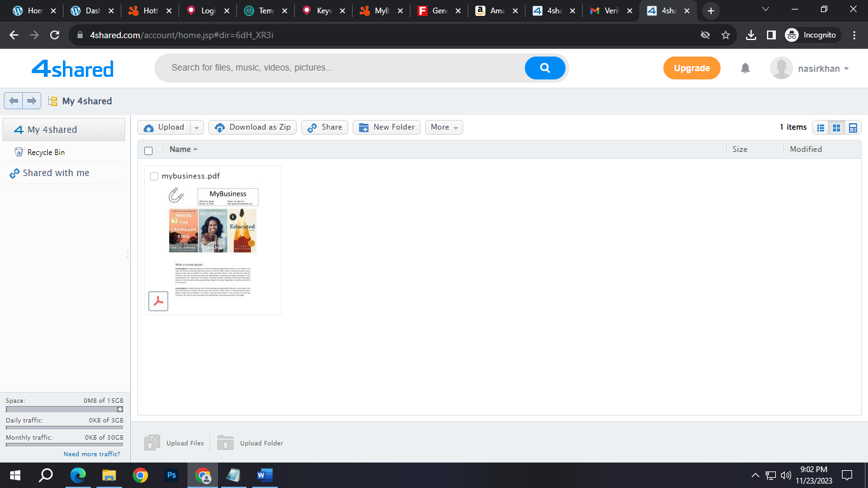Select My 4shared in the sidebar

click(64, 130)
